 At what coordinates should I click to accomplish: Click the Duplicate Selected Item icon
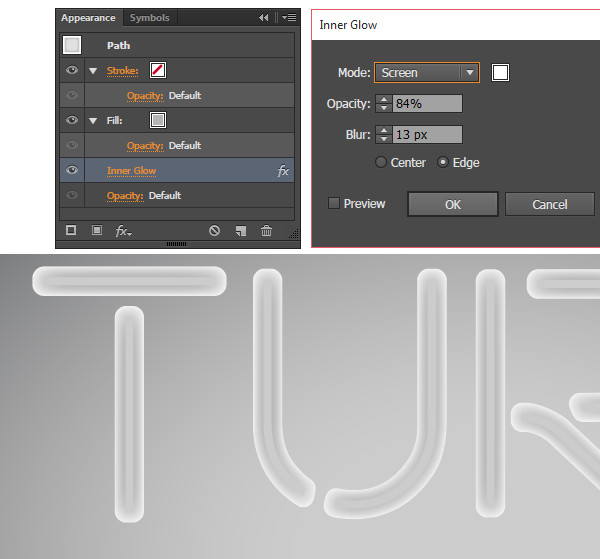(241, 231)
